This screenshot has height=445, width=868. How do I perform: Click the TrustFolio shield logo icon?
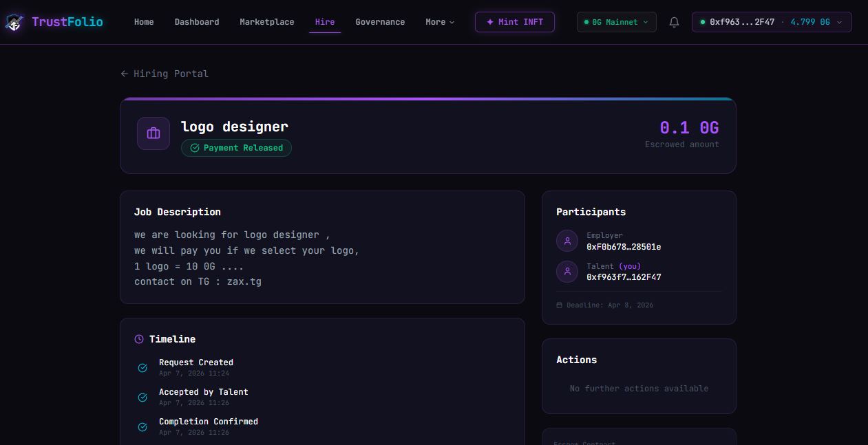click(x=14, y=23)
